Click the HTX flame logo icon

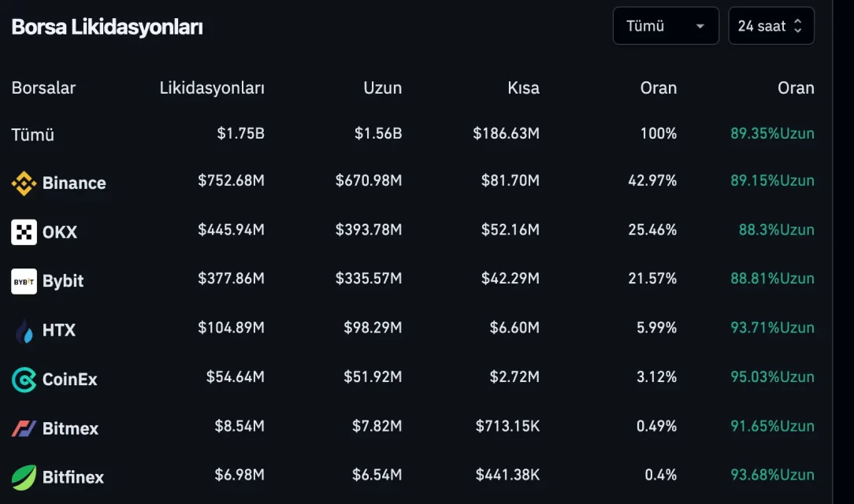(x=24, y=331)
